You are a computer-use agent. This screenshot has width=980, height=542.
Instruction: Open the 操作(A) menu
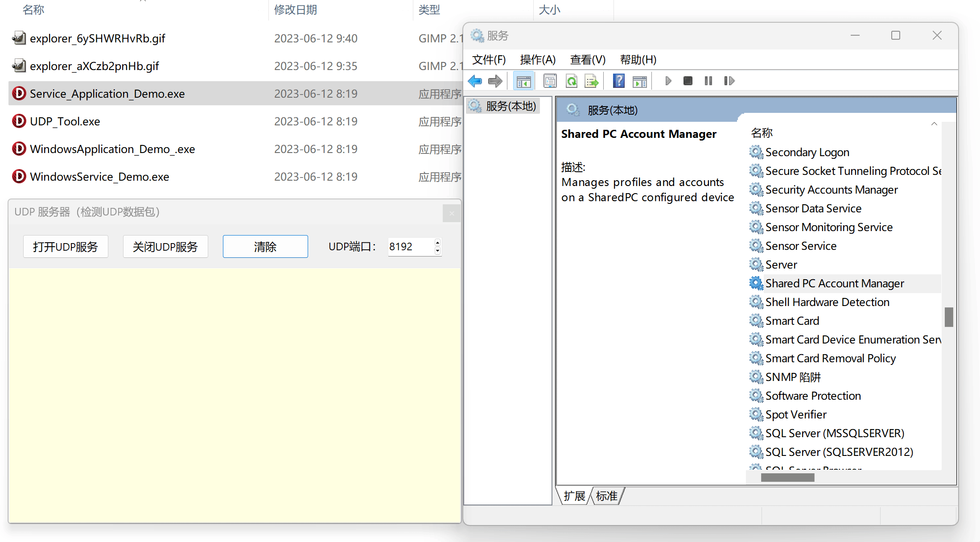(538, 60)
